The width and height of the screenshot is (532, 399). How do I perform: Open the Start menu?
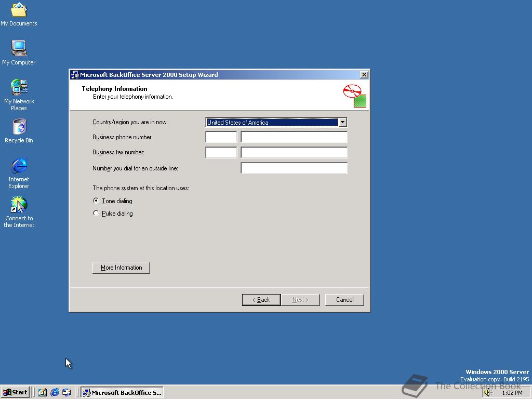pos(16,392)
